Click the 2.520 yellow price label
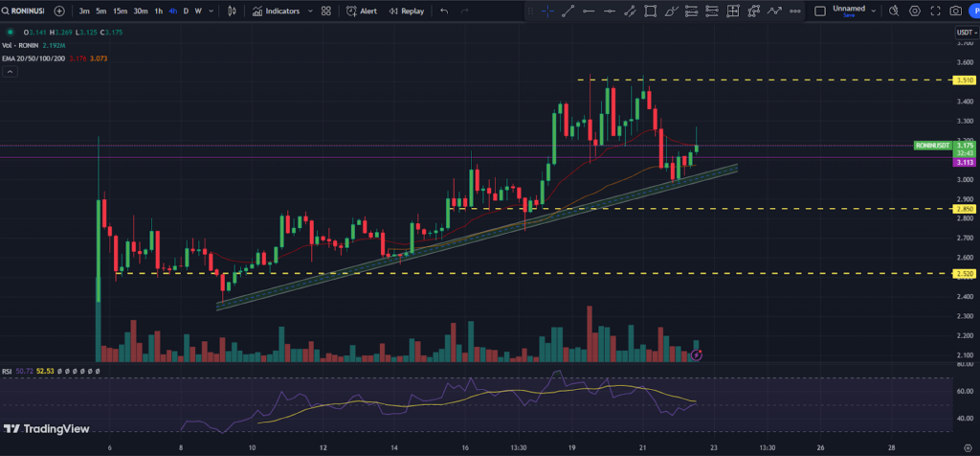 [x=967, y=273]
